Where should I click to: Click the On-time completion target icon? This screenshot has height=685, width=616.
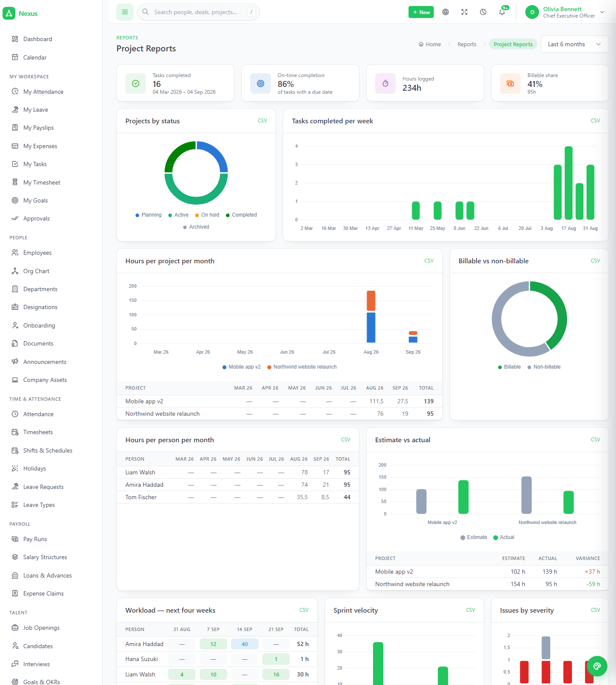coord(261,83)
